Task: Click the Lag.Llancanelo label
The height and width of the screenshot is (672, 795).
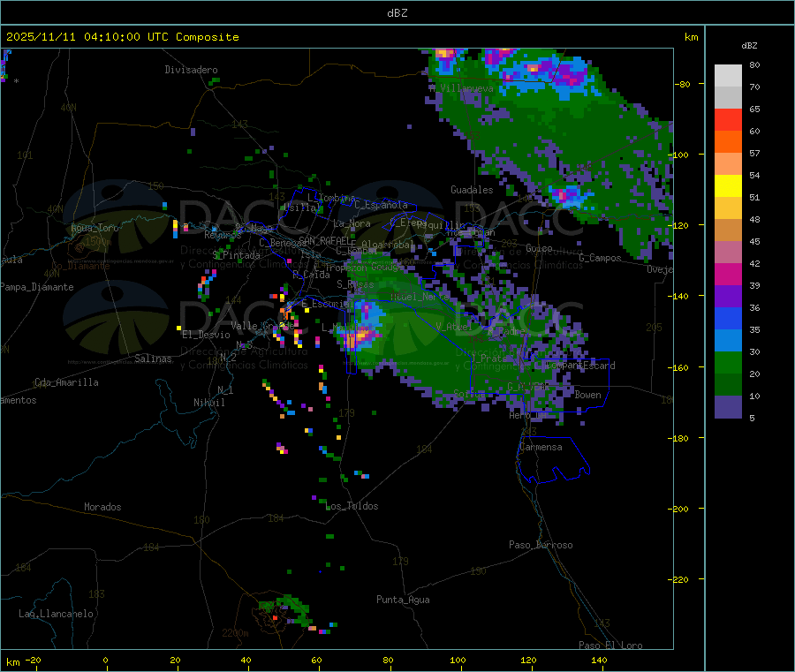Action: point(56,615)
